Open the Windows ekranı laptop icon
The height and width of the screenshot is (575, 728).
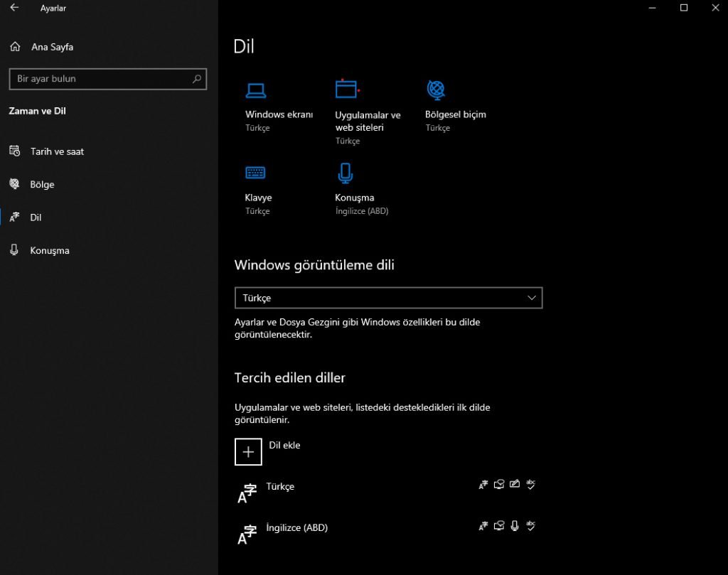tap(256, 90)
